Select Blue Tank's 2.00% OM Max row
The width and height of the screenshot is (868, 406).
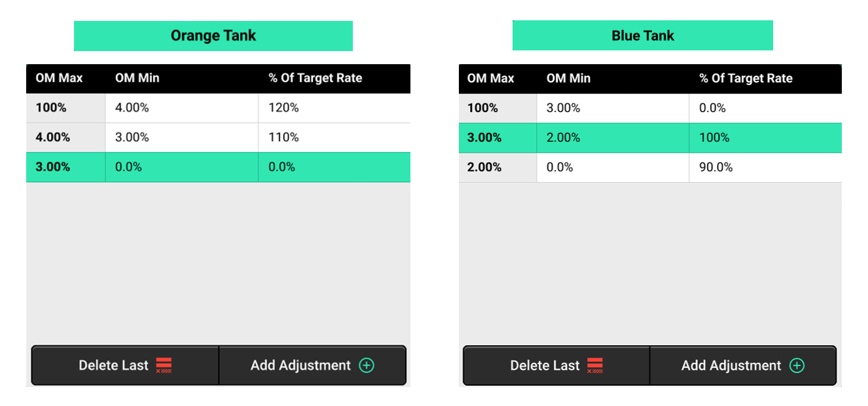click(484, 168)
